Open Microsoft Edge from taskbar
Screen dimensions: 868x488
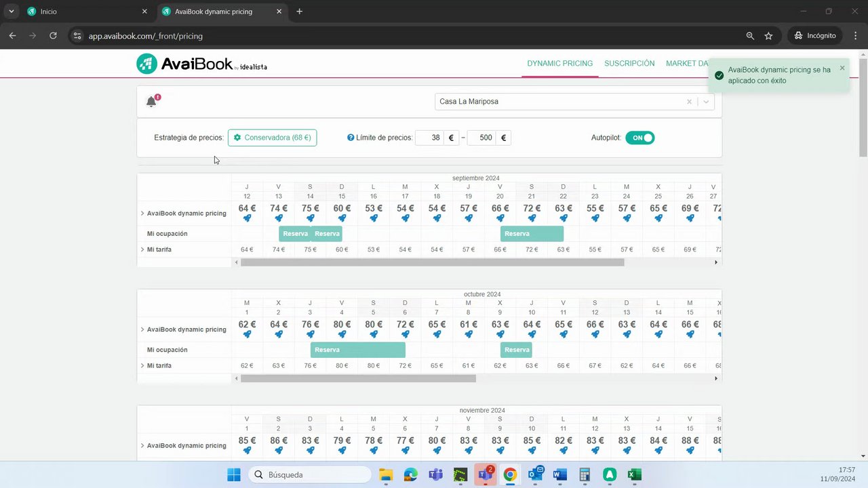(x=411, y=474)
